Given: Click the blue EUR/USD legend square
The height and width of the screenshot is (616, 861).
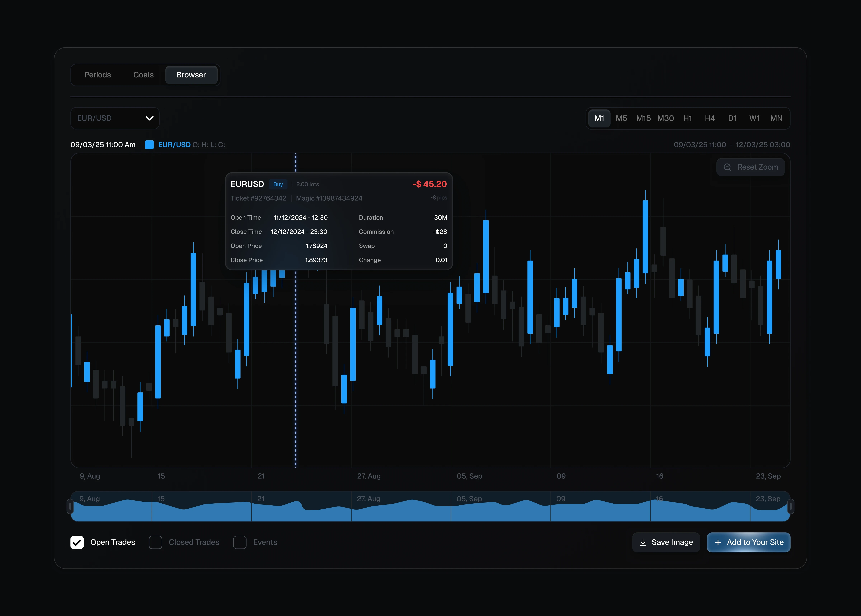Looking at the screenshot, I should [149, 145].
